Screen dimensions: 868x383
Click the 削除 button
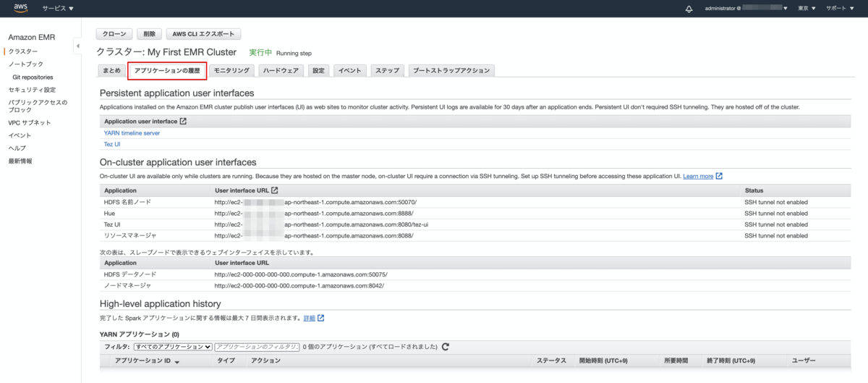[149, 34]
